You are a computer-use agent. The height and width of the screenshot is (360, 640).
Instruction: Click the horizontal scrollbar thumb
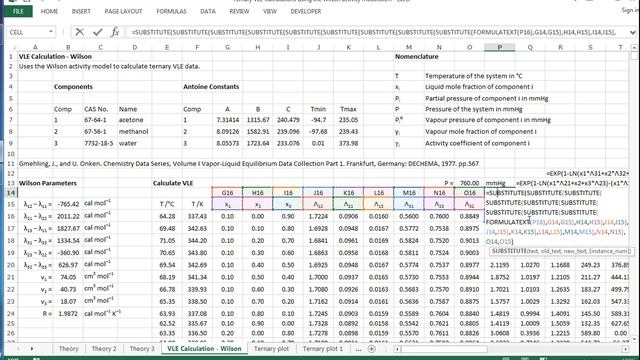(x=444, y=349)
